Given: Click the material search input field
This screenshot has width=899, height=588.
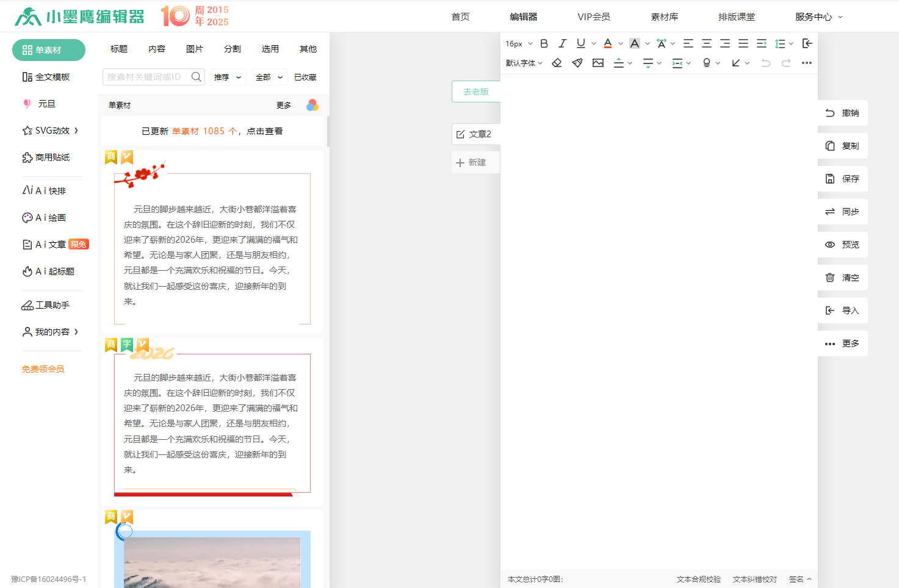Looking at the screenshot, I should [145, 77].
